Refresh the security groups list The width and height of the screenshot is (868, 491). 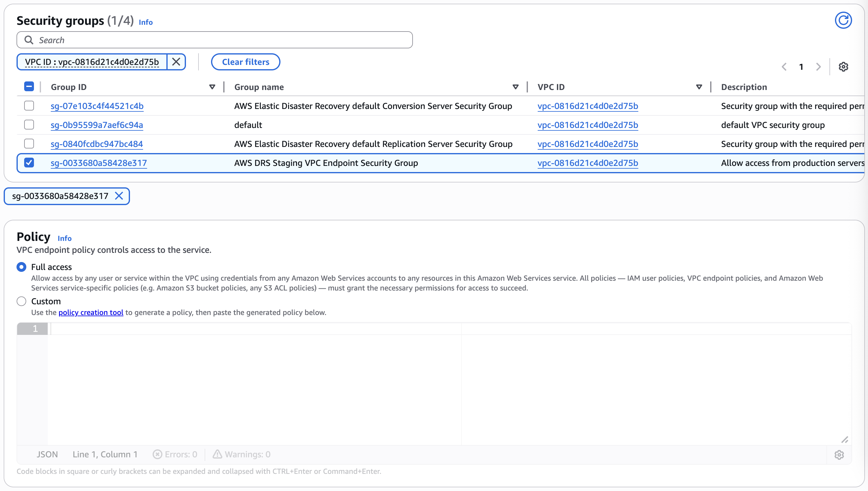(x=844, y=20)
